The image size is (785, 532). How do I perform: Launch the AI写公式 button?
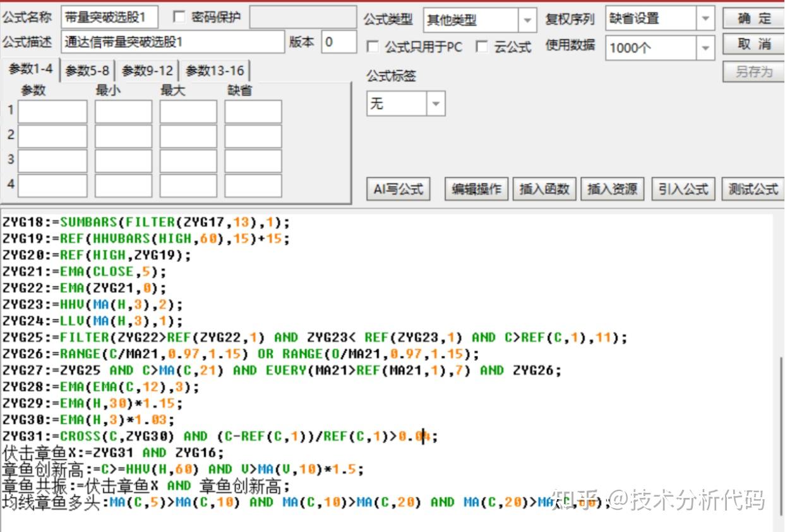[x=398, y=189]
